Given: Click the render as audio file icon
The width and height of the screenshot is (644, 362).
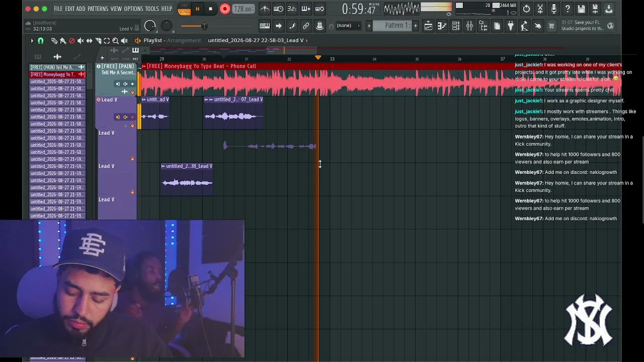Looking at the screenshot, I should [x=595, y=9].
